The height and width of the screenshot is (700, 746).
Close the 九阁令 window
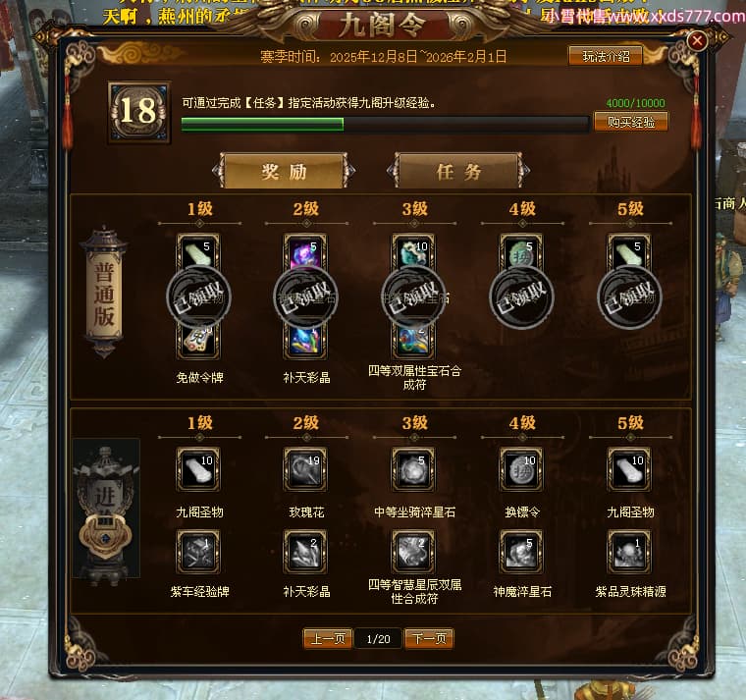[x=697, y=41]
